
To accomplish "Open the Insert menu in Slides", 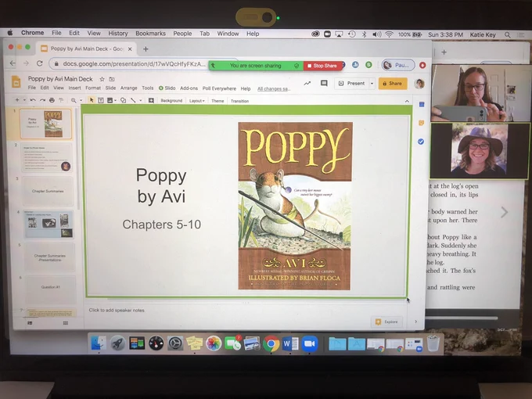I will point(74,88).
